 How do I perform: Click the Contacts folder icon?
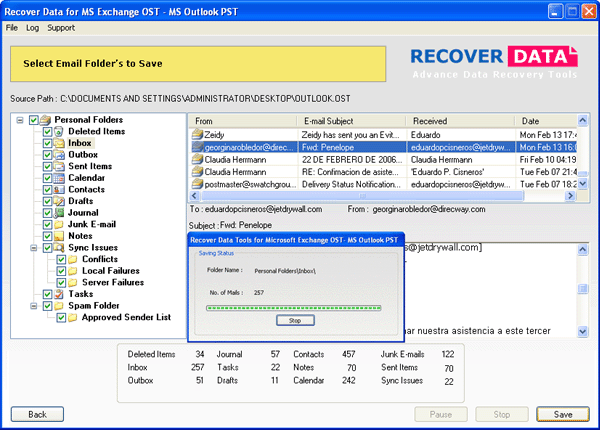59,190
